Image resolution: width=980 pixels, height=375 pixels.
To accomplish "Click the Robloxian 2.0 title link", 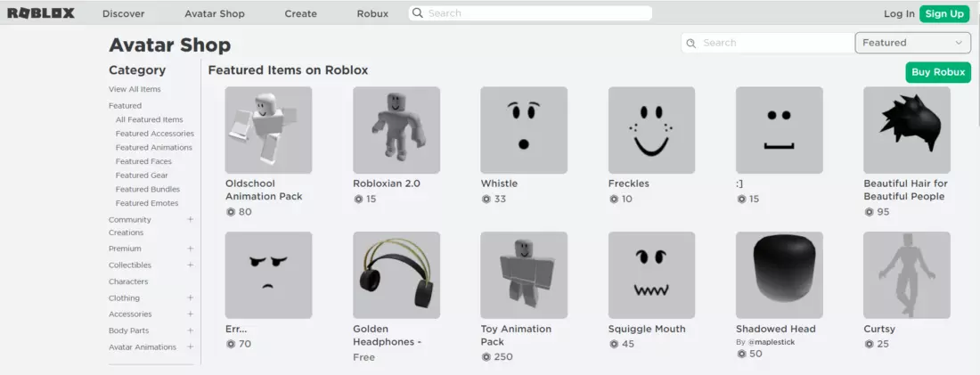I will 387,183.
